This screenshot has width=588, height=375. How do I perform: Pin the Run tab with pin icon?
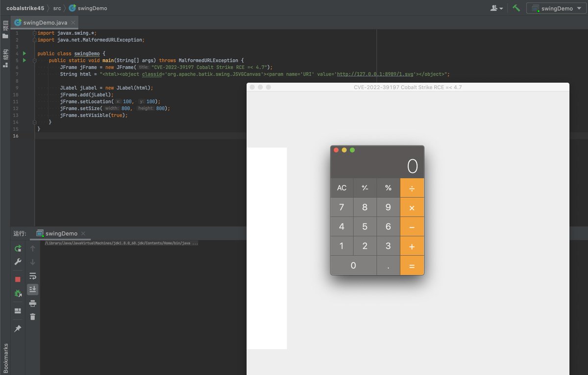pyautogui.click(x=18, y=328)
